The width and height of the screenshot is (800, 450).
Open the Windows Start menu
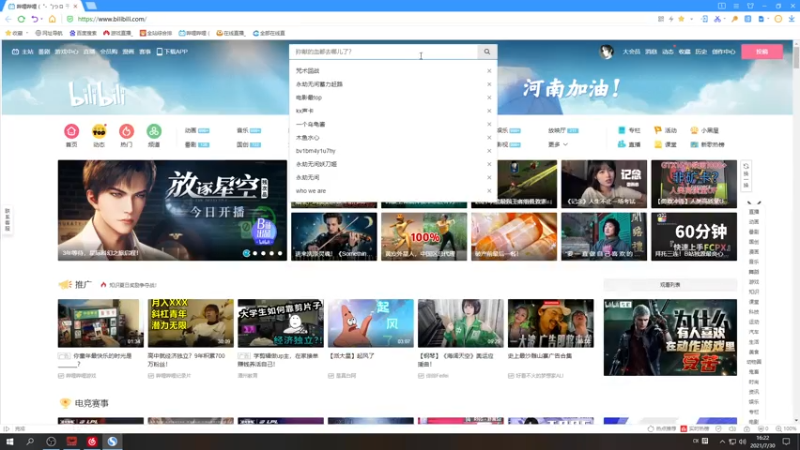[x=9, y=441]
